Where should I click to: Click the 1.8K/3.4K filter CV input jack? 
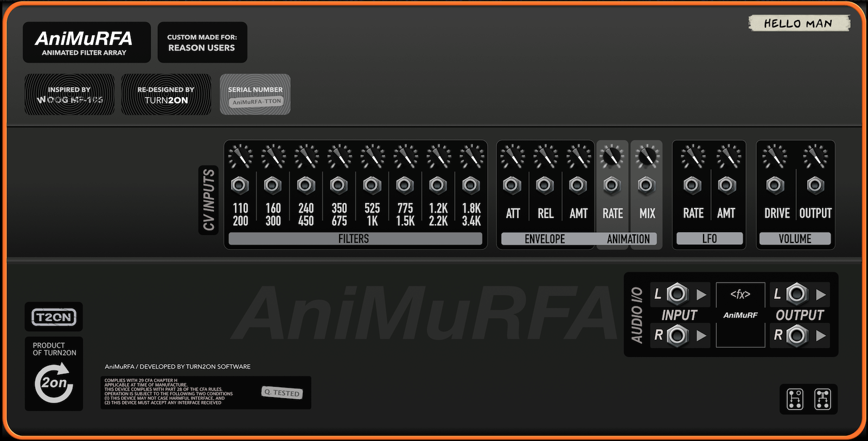pyautogui.click(x=471, y=186)
